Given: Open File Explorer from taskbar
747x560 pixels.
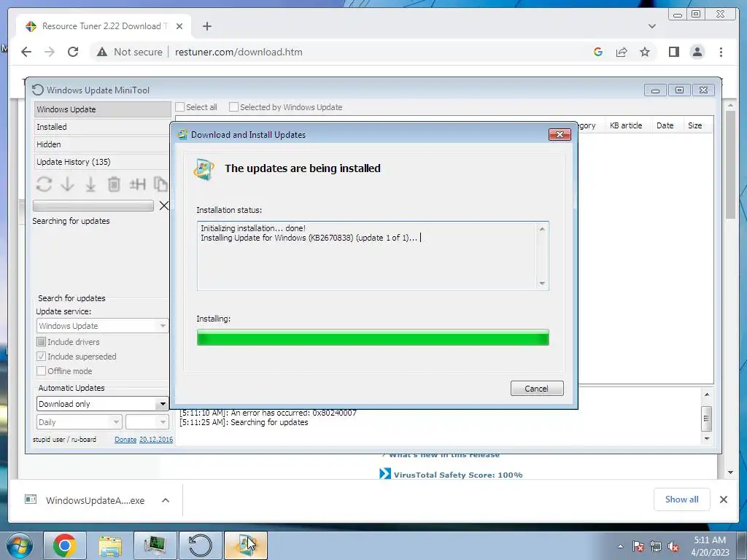Looking at the screenshot, I should [110, 545].
